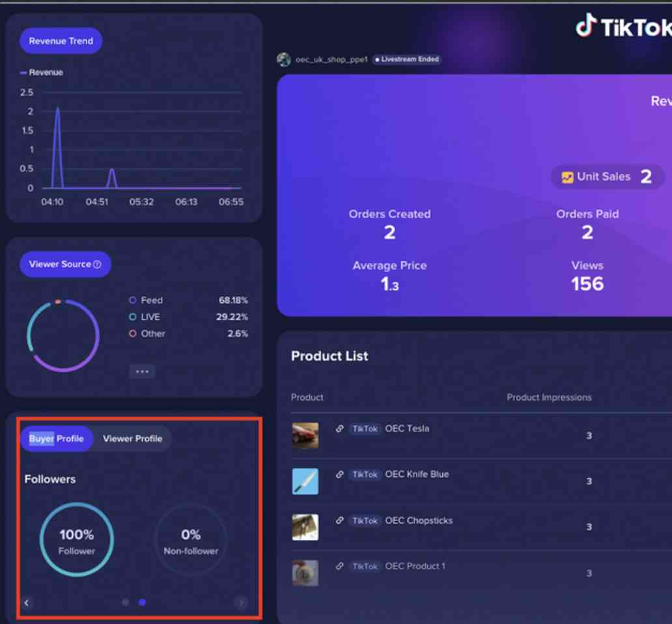Open the OEC Tesla product thumbnail
Screen dimensions: 672x624
pyautogui.click(x=305, y=435)
